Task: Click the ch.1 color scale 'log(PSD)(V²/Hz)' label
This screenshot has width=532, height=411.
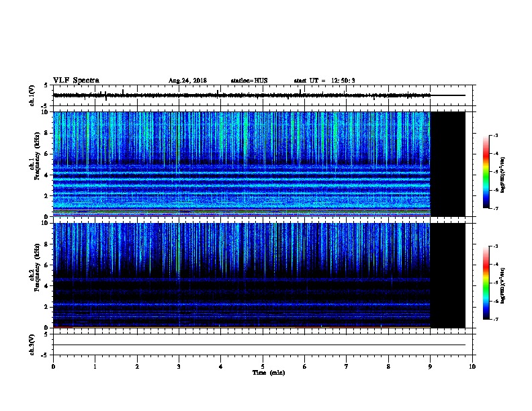Action: 503,175
